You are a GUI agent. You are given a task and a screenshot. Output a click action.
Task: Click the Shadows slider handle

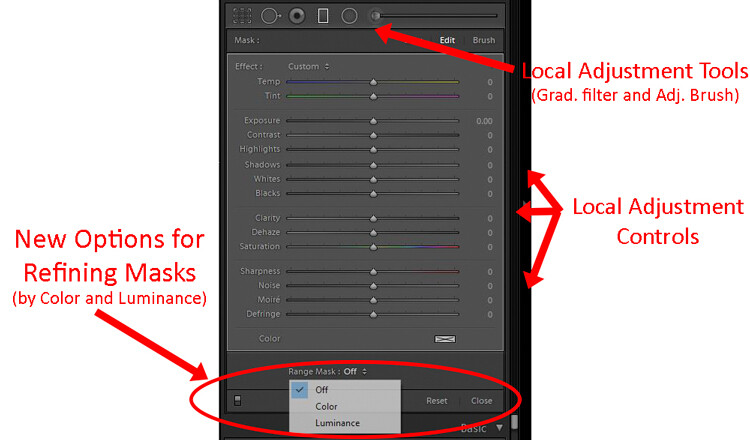[x=373, y=165]
